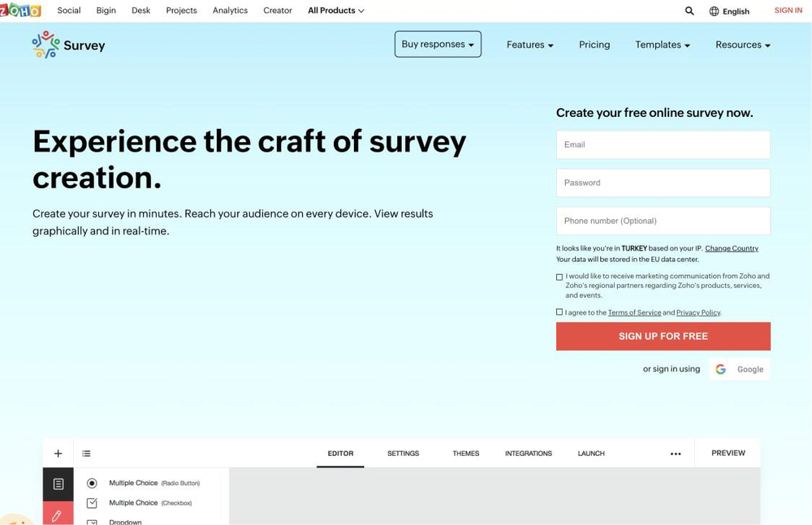Select the document icon in the editor sidebar
The width and height of the screenshot is (812, 525).
(58, 483)
